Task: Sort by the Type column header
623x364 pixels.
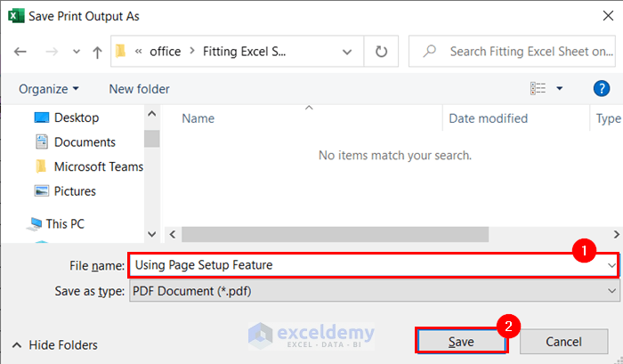Action: pos(608,118)
